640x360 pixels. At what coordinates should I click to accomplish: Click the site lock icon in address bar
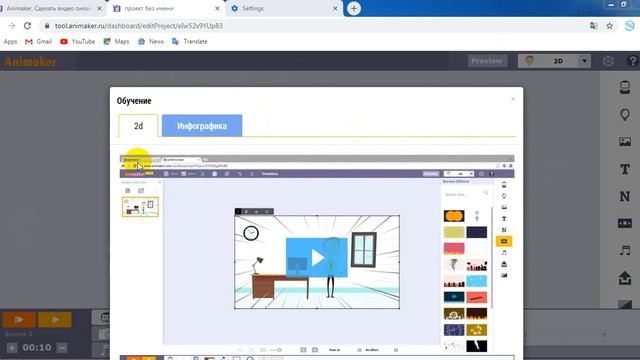(47, 26)
